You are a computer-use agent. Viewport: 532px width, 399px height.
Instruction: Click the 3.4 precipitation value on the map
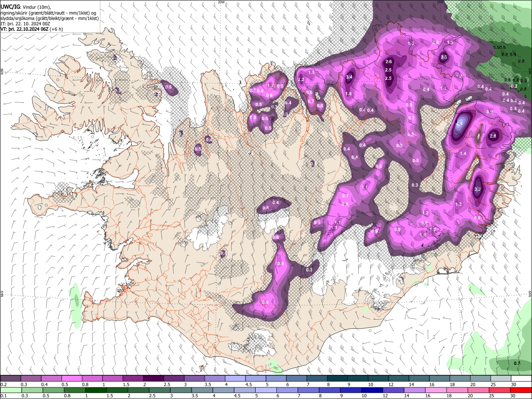(349, 77)
